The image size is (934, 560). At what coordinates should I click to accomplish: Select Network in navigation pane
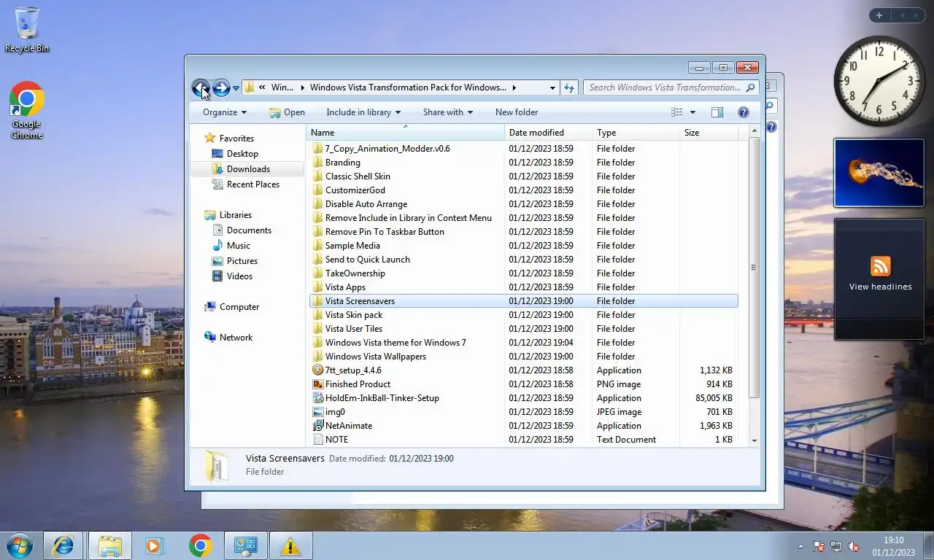tap(228, 338)
